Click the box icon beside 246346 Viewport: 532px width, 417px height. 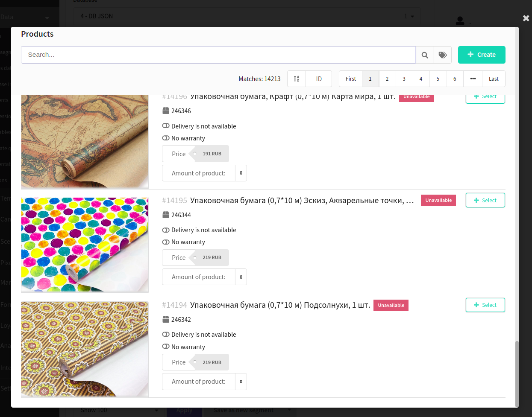point(166,111)
